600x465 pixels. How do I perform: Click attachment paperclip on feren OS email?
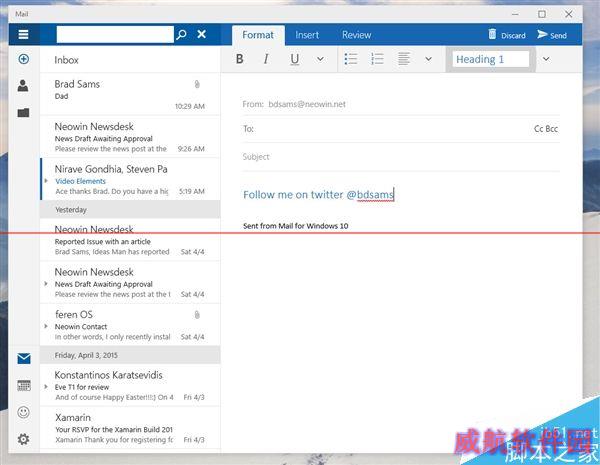point(197,315)
